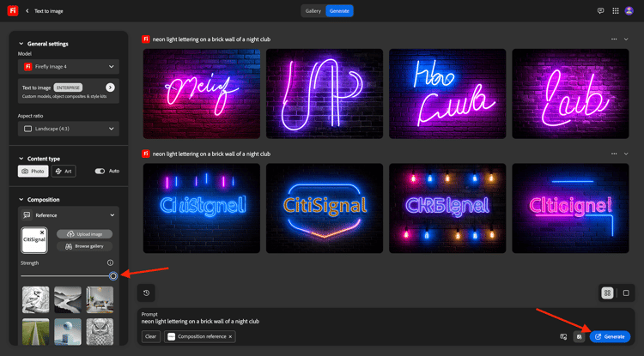This screenshot has width=644, height=356.
Task: Open more options for second result row
Action: (614, 154)
